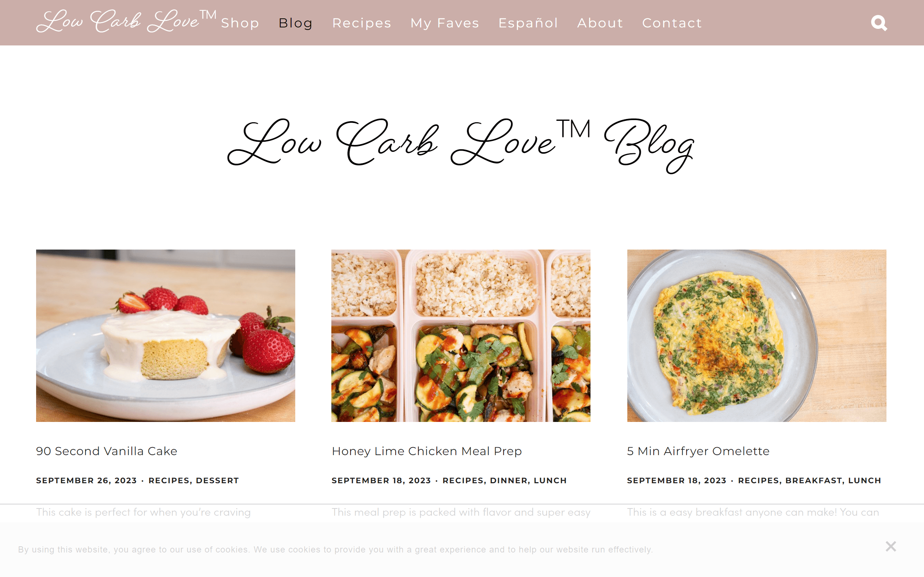Select the DINNER category tag
The height and width of the screenshot is (577, 924).
point(509,480)
